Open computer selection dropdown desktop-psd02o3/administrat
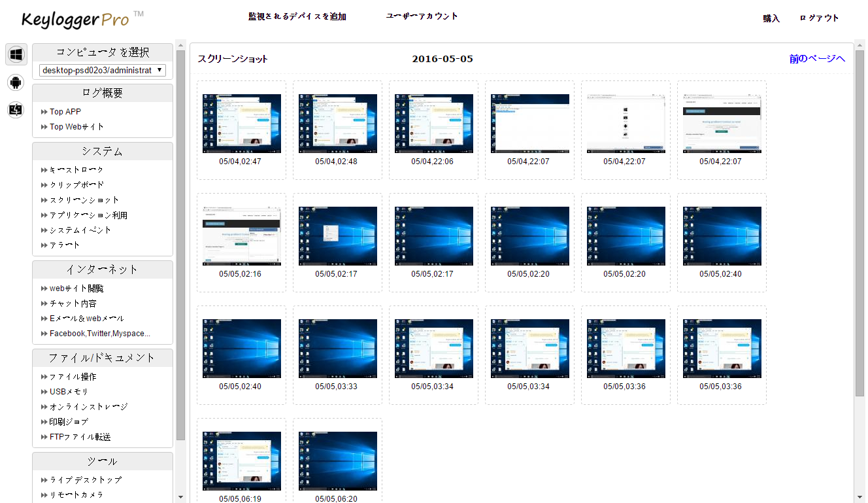The height and width of the screenshot is (503, 868). (103, 70)
